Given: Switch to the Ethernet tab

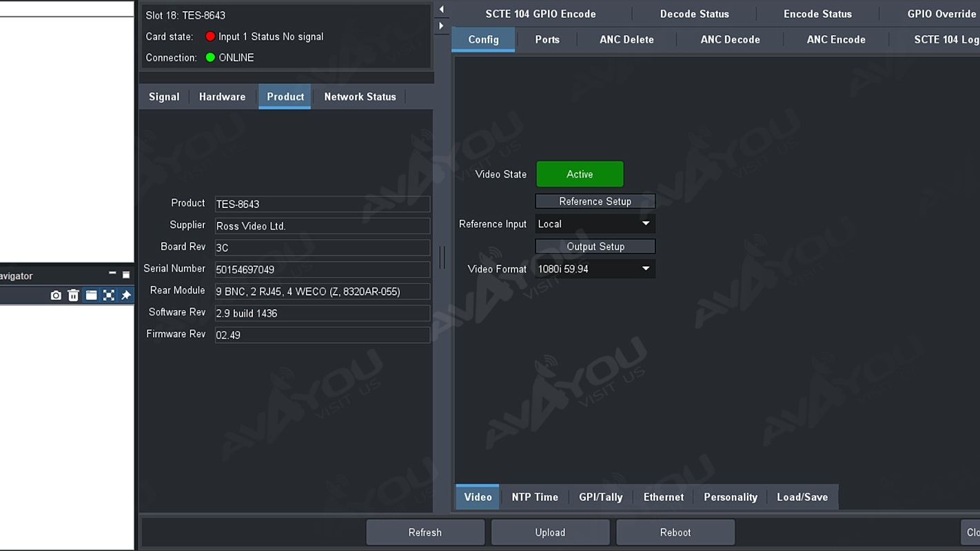Looking at the screenshot, I should click(x=664, y=497).
